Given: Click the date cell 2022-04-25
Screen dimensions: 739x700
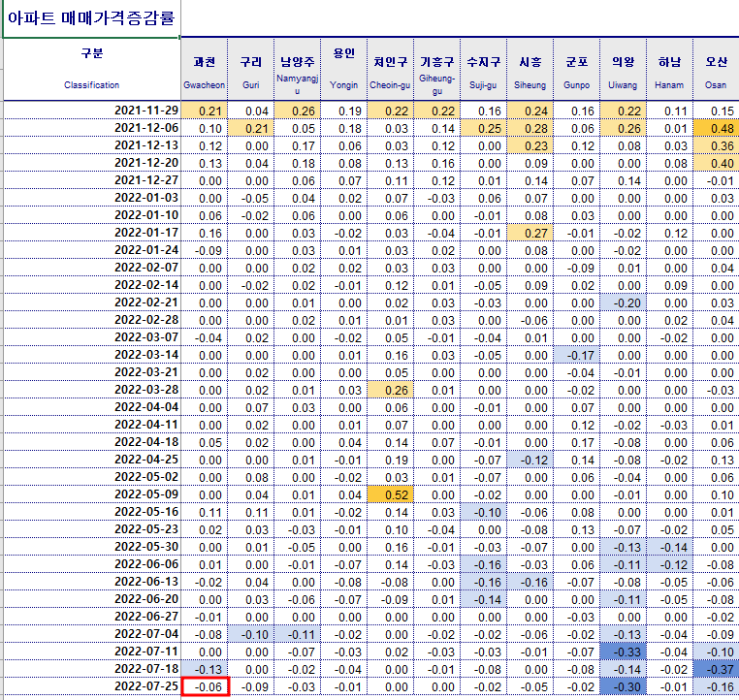Looking at the screenshot, I should click(x=91, y=459).
